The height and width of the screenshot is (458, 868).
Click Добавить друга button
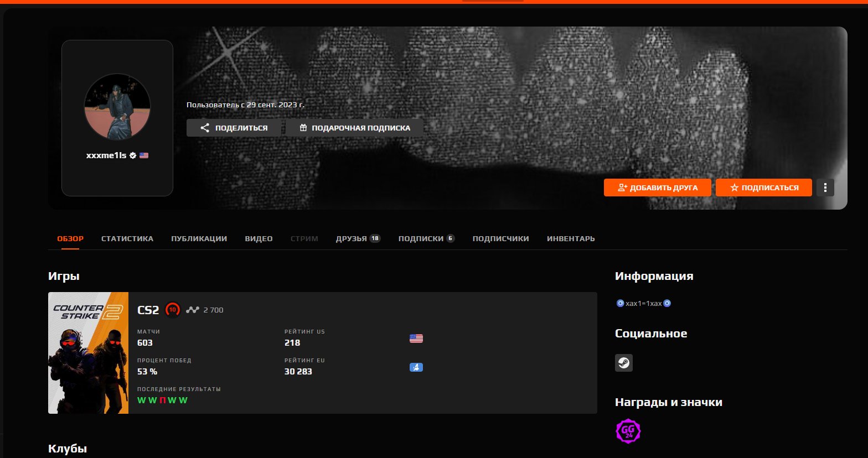[657, 188]
